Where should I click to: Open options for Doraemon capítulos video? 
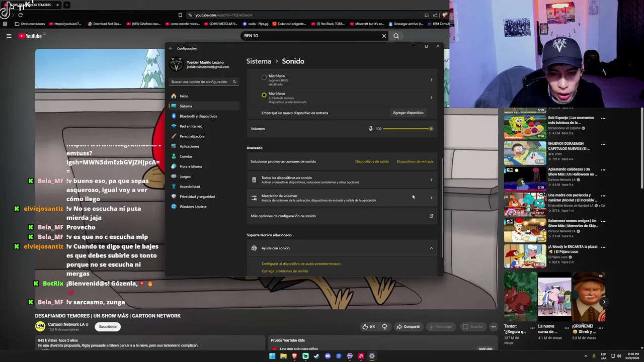603,144
